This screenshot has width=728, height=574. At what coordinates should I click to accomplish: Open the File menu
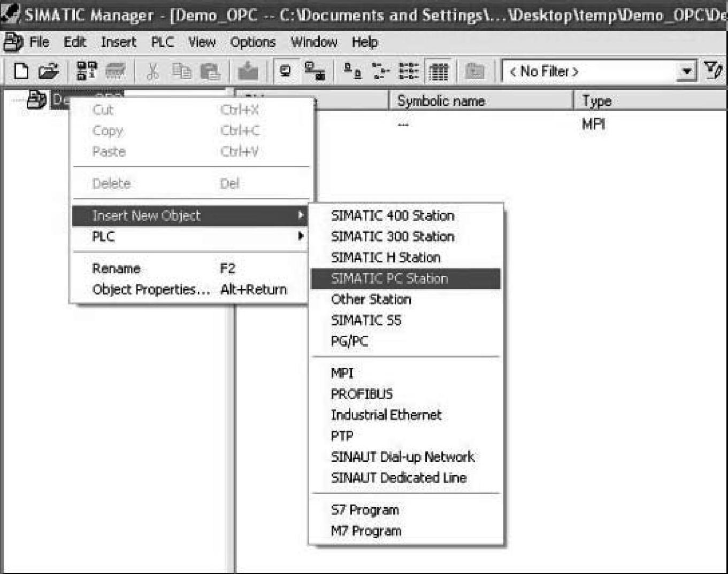coord(39,42)
